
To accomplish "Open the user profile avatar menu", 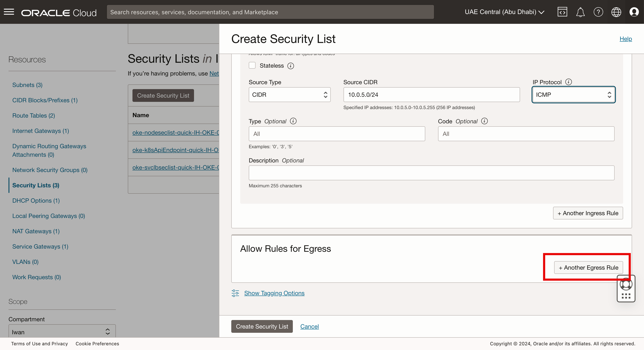I will [634, 12].
